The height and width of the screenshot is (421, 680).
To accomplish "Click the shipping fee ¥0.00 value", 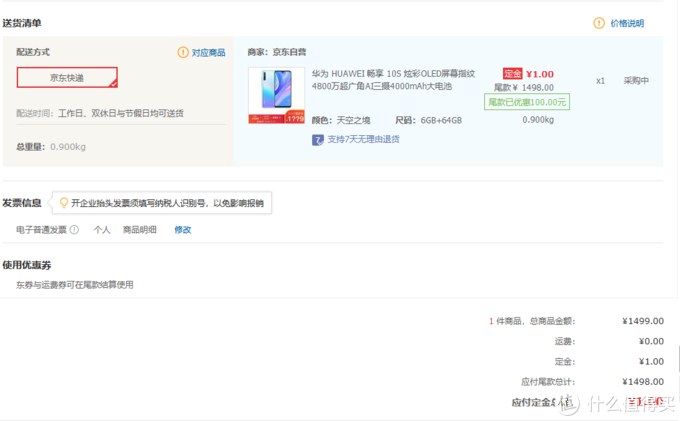I will pyautogui.click(x=651, y=342).
